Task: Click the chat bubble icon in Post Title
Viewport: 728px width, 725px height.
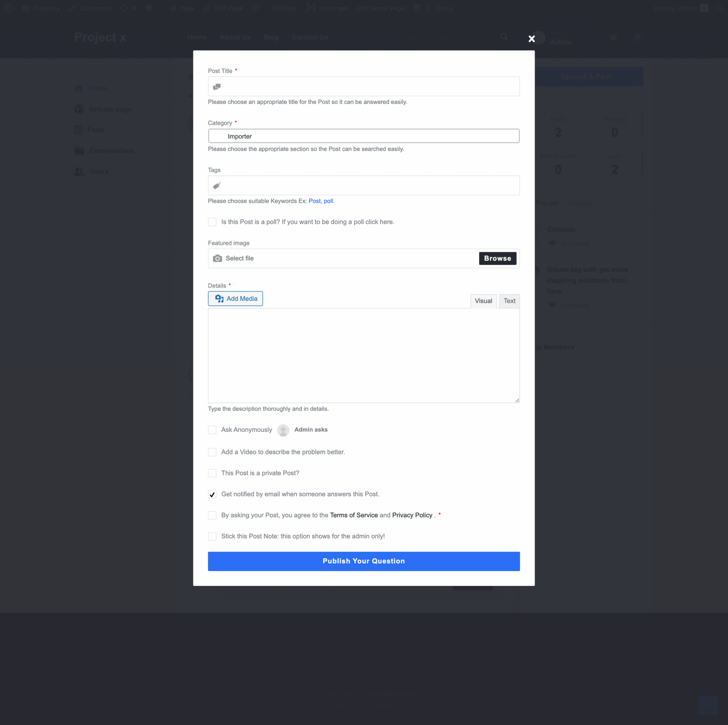Action: pos(217,87)
